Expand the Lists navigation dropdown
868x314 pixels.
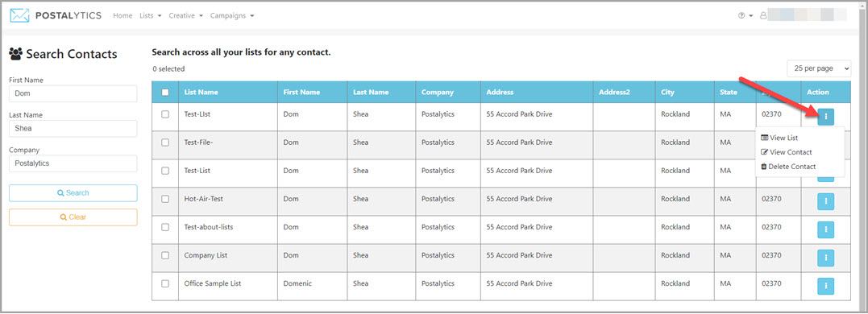[x=151, y=16]
